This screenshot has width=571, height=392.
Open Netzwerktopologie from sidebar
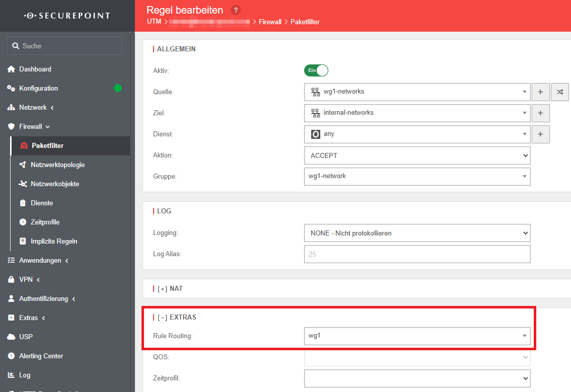pyautogui.click(x=57, y=165)
